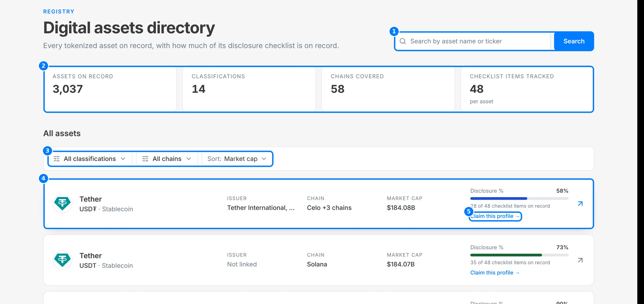This screenshot has width=644, height=304.
Task: Click '35 of 48 checklist items on record'
Action: pos(510,263)
